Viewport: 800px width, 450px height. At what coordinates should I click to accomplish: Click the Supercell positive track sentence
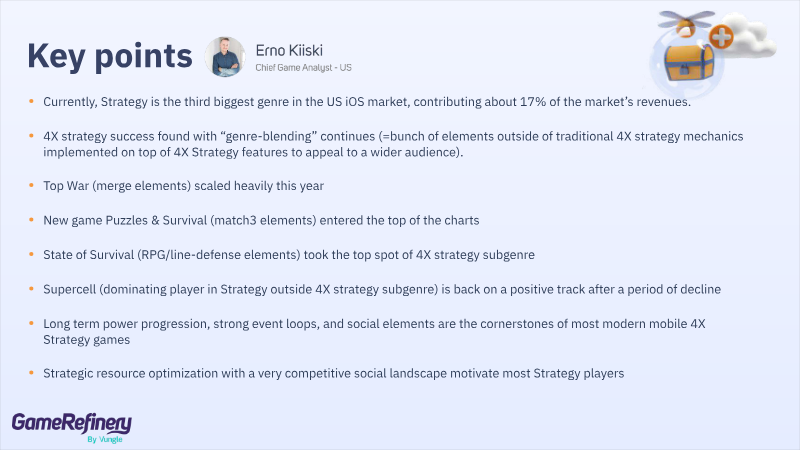pos(380,289)
